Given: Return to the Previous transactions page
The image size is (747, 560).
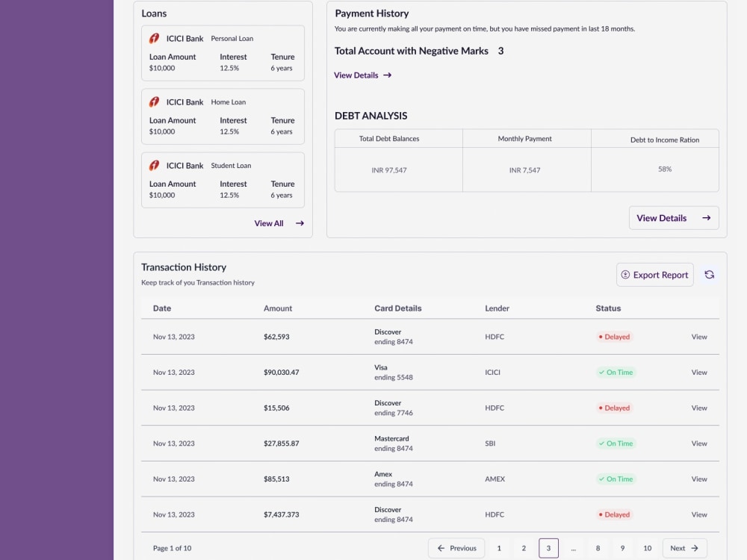Looking at the screenshot, I should [456, 547].
